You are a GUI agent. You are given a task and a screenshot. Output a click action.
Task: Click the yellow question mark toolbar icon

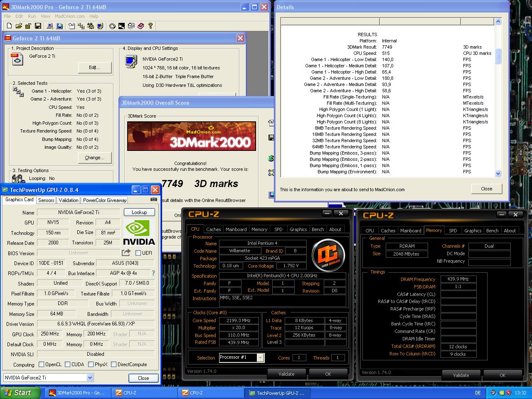click(x=150, y=26)
